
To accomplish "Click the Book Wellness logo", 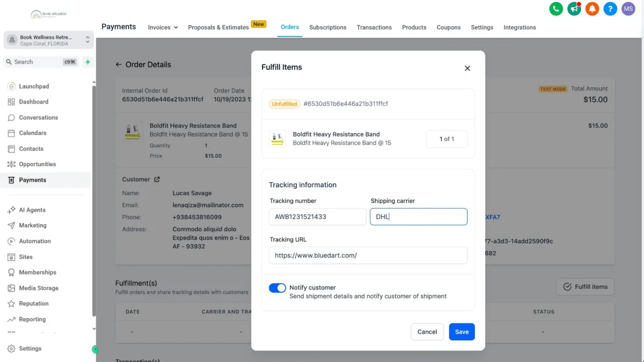I will point(49,14).
